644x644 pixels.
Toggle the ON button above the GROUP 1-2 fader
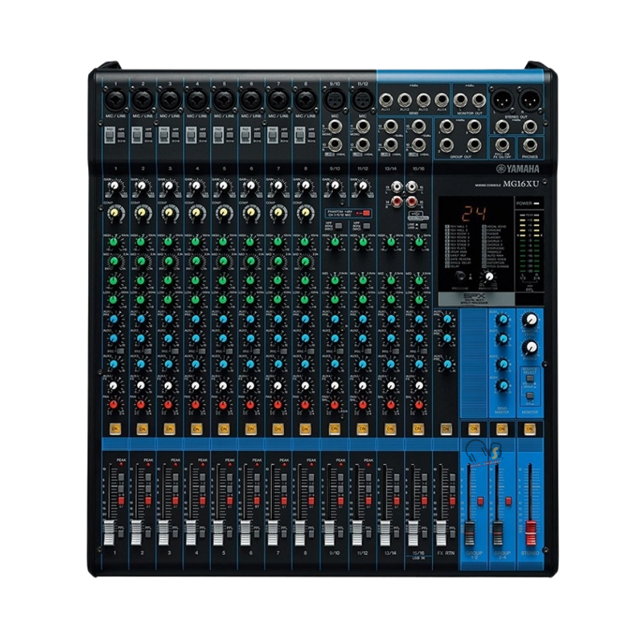[x=473, y=429]
